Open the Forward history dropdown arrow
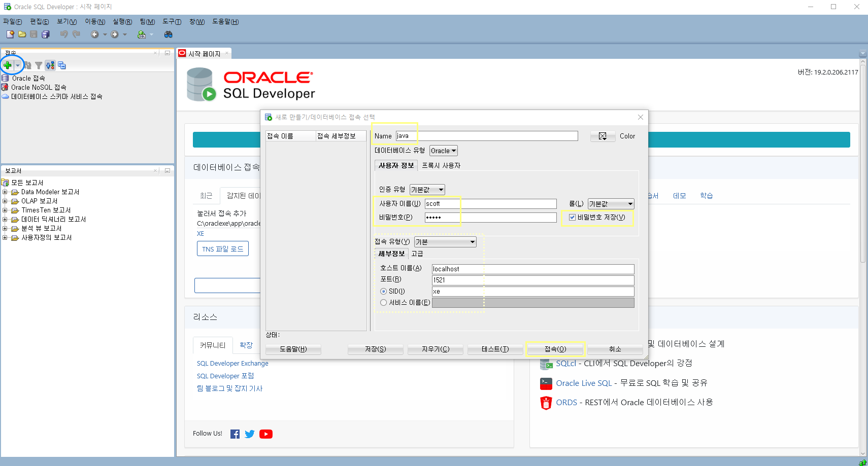The image size is (868, 466). [x=125, y=34]
